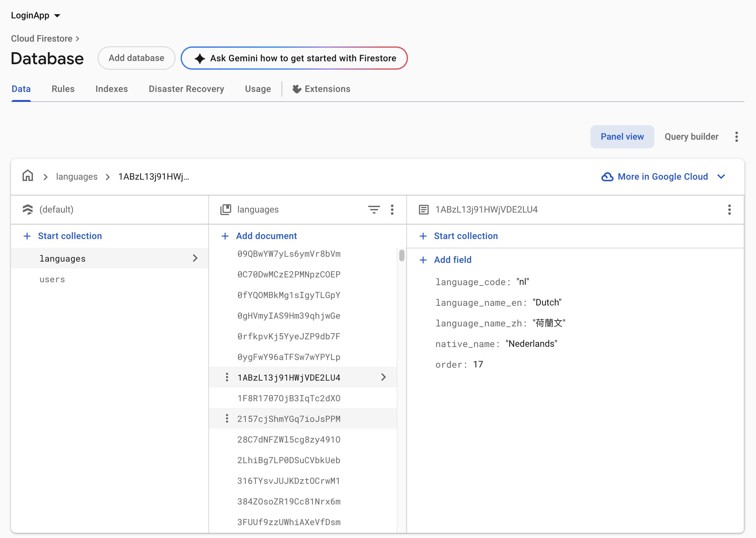Click the Gemini sparkle icon
This screenshot has height=538, width=756.
200,58
